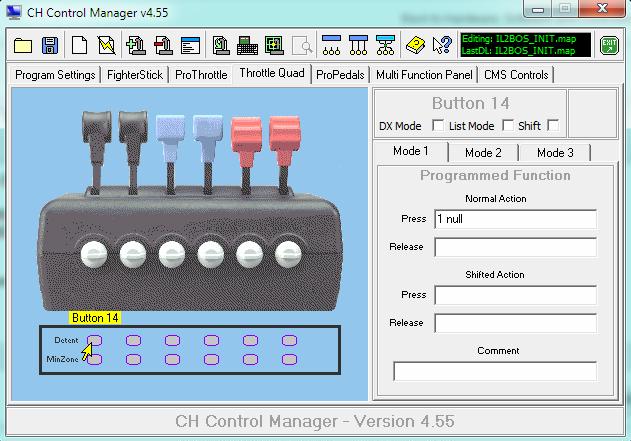Remove a controller with the red minus icon

tap(163, 45)
